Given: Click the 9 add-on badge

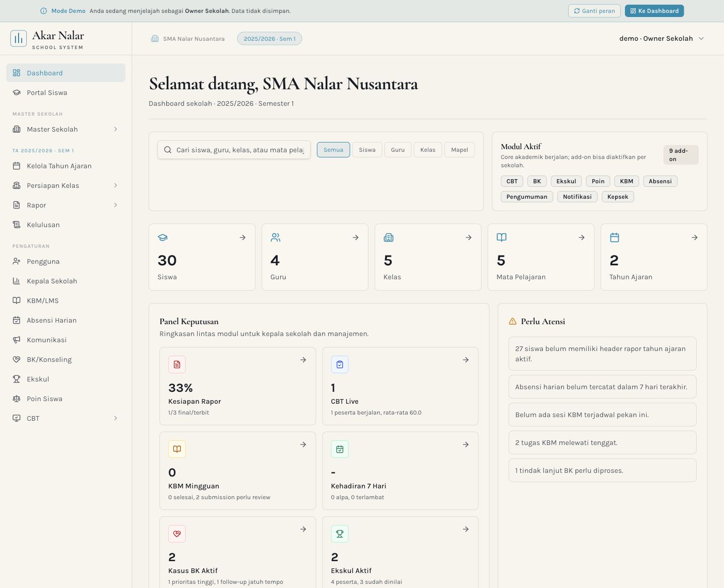Looking at the screenshot, I should point(681,155).
